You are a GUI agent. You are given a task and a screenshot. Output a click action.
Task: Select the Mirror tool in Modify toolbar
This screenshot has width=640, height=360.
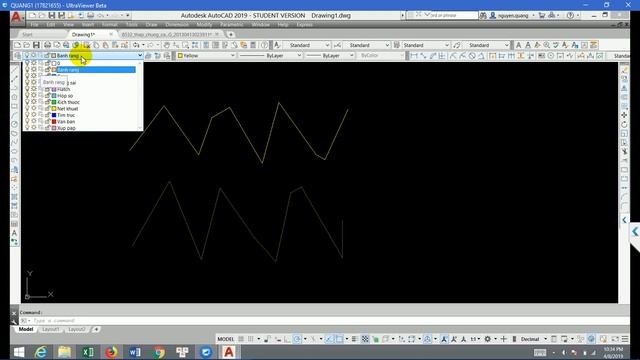[624, 88]
